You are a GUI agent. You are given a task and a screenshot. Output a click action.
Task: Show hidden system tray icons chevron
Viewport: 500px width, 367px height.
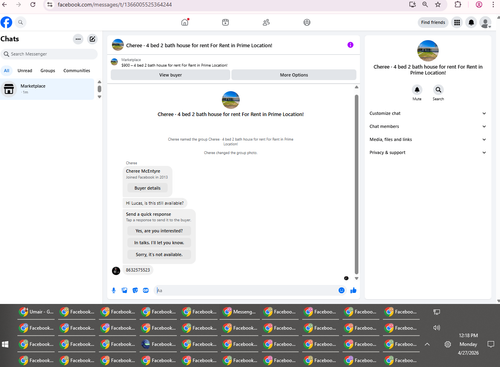[427, 344]
